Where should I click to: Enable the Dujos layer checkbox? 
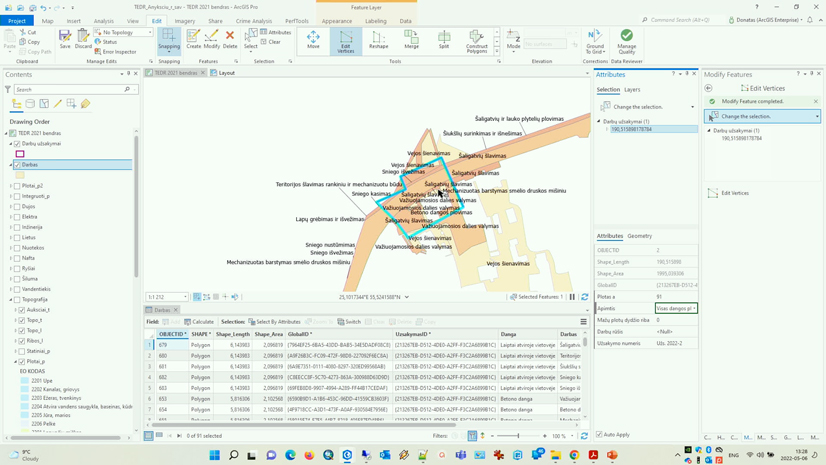pyautogui.click(x=17, y=206)
